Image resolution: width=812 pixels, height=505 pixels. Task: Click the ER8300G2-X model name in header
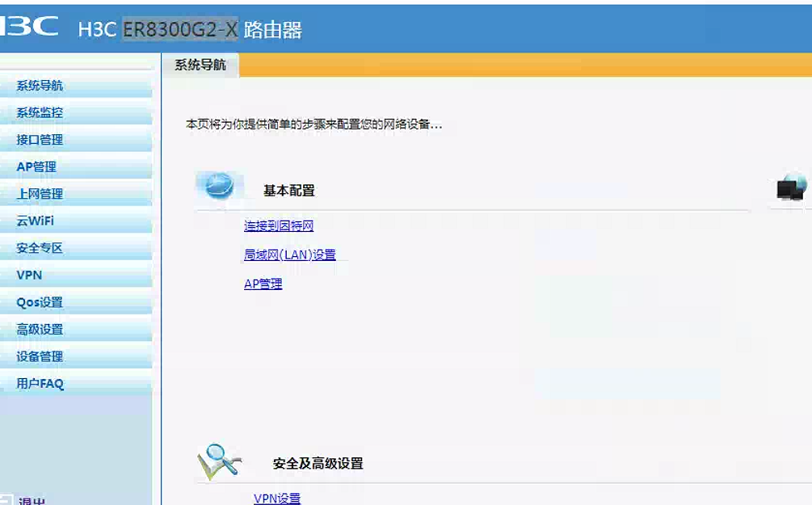tap(180, 29)
